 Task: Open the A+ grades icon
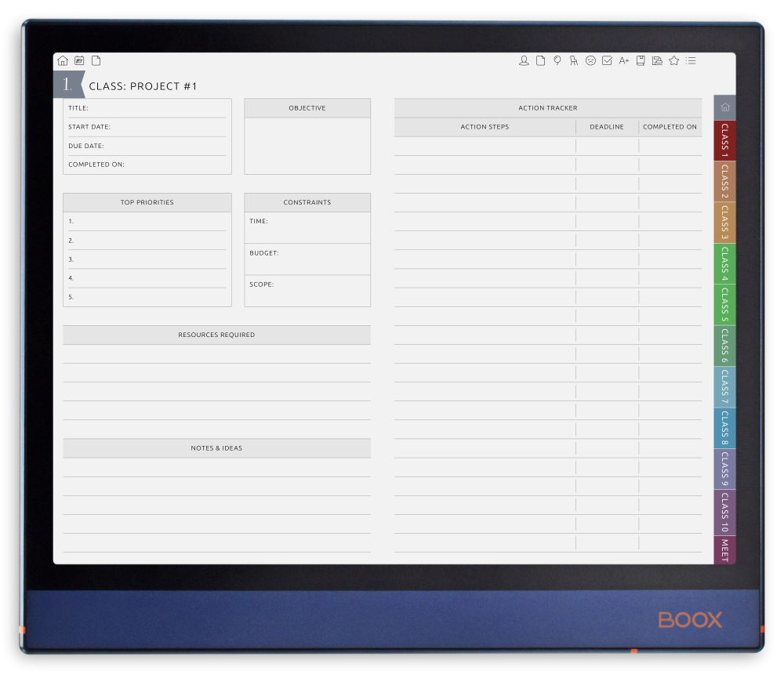click(x=623, y=60)
